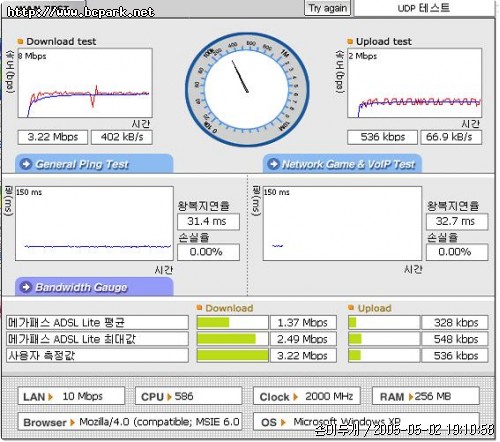
Task: Click the 사용자 측정값 download progress bar
Action: [x=232, y=355]
